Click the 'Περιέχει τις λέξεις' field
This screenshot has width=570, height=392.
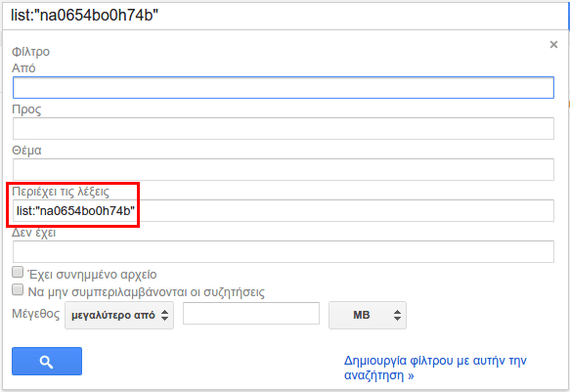[x=284, y=210]
